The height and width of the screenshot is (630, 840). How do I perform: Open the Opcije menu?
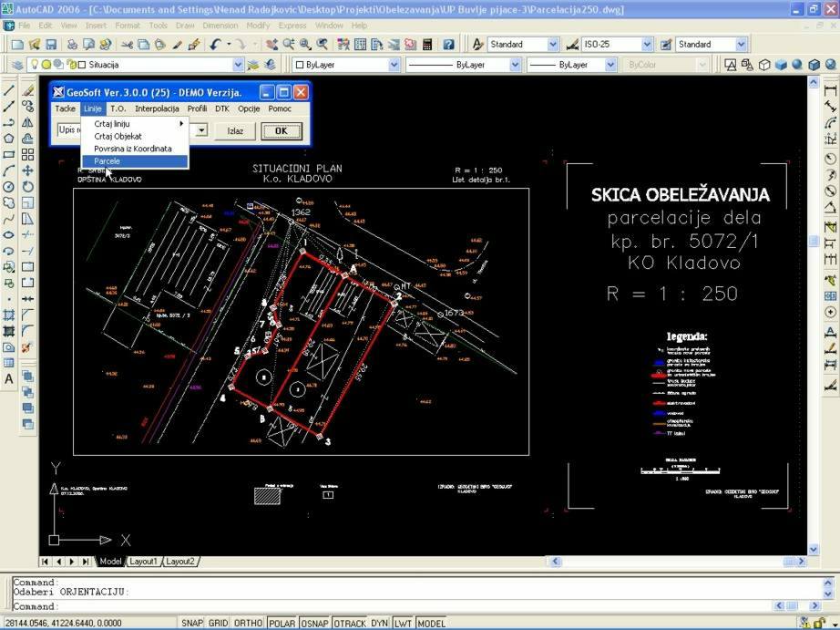tap(249, 108)
